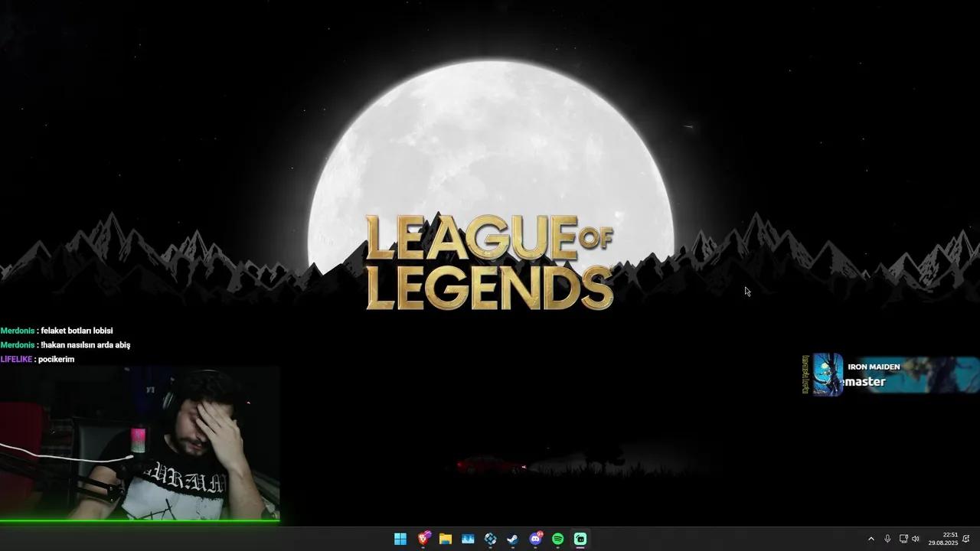Click chat message 'felaket botları lobisi'
This screenshot has height=551, width=980.
pos(77,331)
